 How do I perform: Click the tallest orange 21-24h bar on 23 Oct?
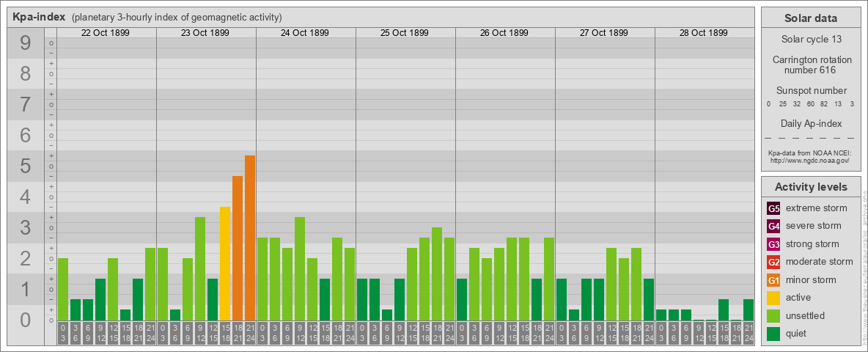(250, 238)
